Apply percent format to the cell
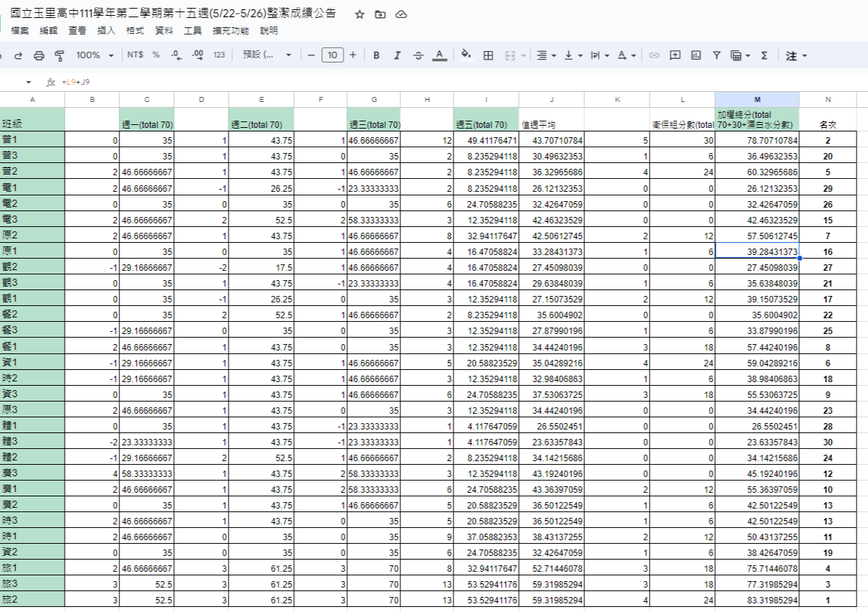 156,55
